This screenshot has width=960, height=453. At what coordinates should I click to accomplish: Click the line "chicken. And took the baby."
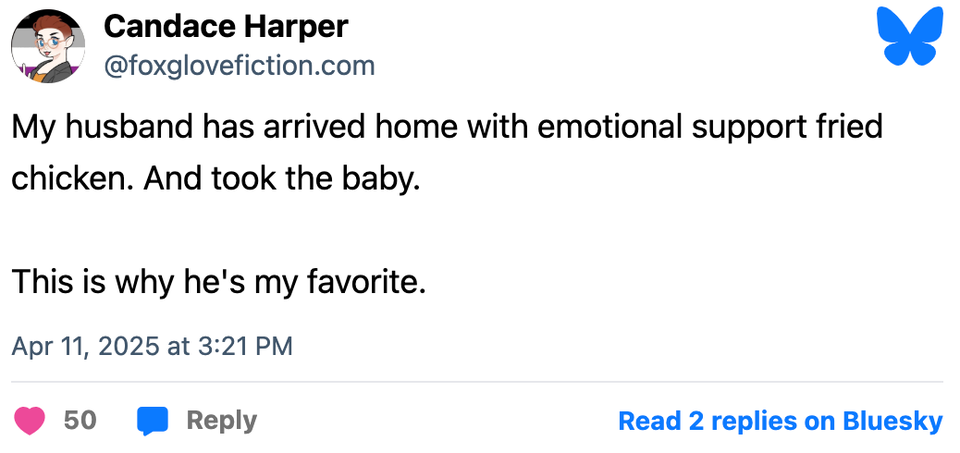tap(210, 180)
